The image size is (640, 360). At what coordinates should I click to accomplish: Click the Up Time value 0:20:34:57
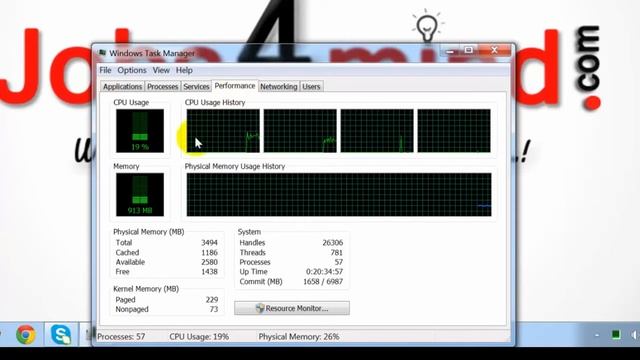324,271
